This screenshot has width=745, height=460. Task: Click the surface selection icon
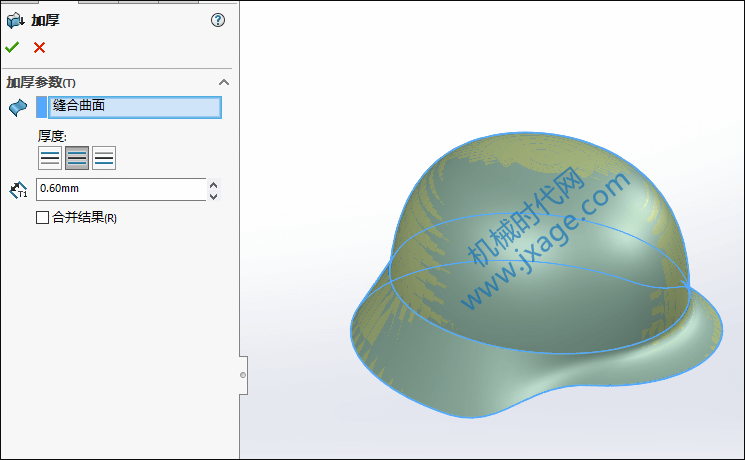[x=18, y=107]
